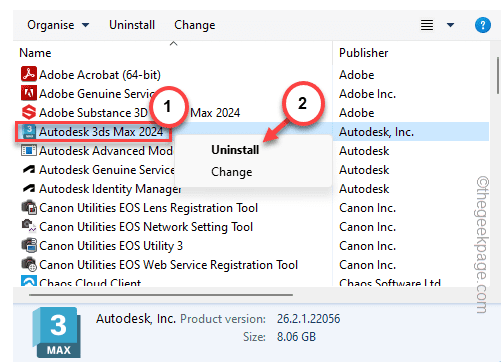The image size is (501, 362).
Task: Select the Autodesk Genuine Service icon
Action: (x=29, y=170)
